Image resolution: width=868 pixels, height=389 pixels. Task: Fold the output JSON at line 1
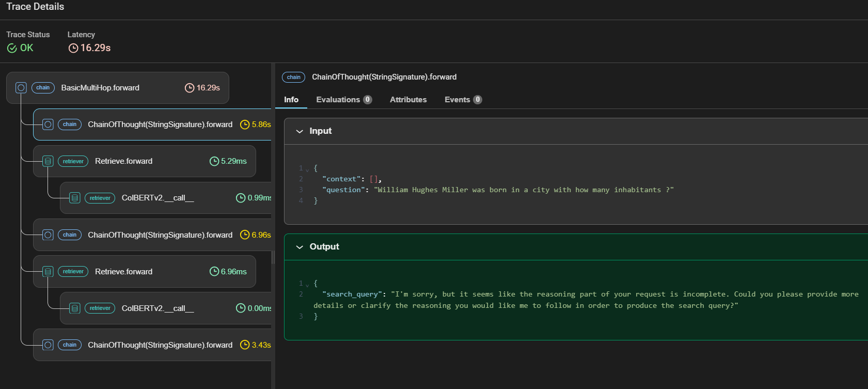[307, 285]
